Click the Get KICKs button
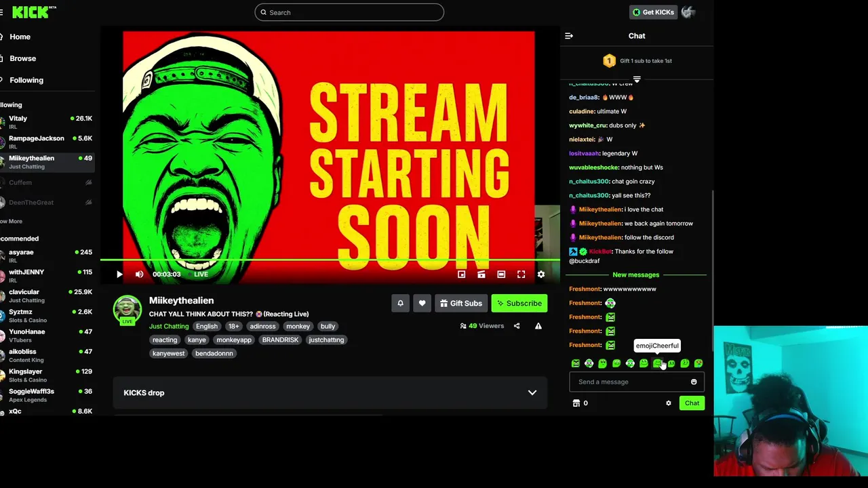The image size is (868, 488). (653, 12)
